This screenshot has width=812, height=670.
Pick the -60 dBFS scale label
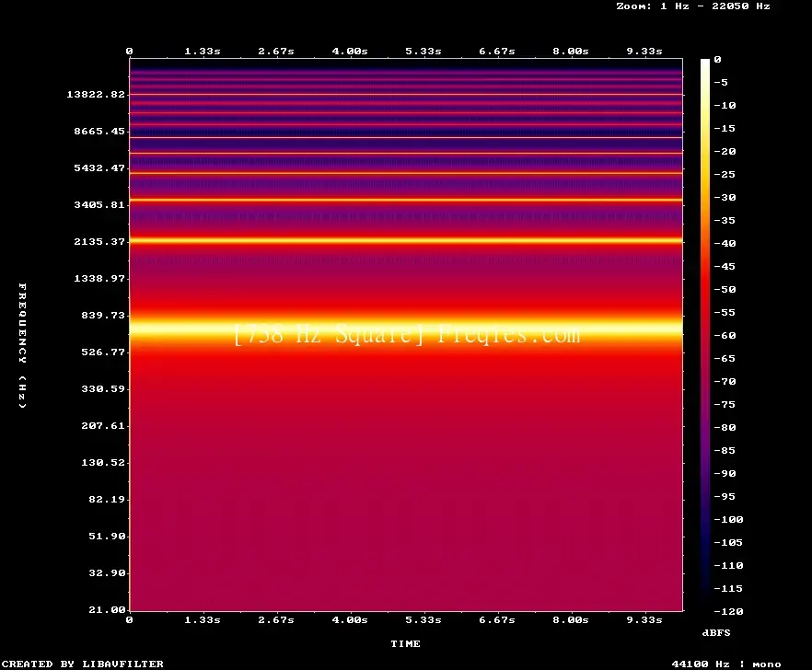click(725, 336)
